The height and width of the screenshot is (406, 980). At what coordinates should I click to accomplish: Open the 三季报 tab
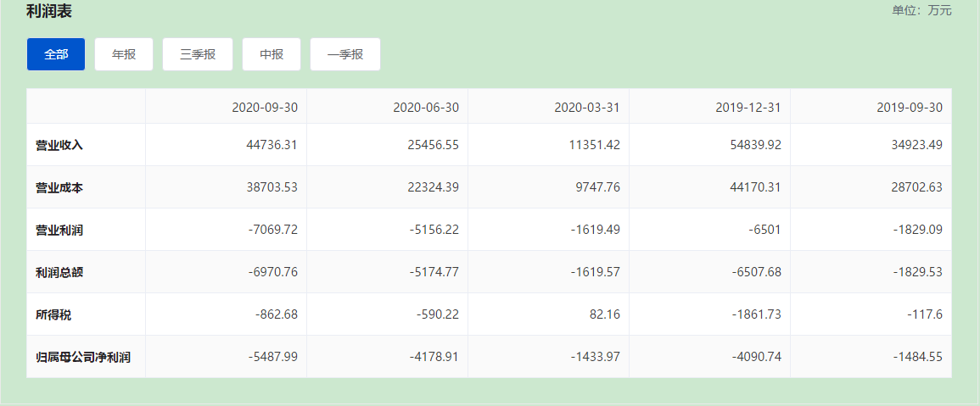[x=198, y=54]
